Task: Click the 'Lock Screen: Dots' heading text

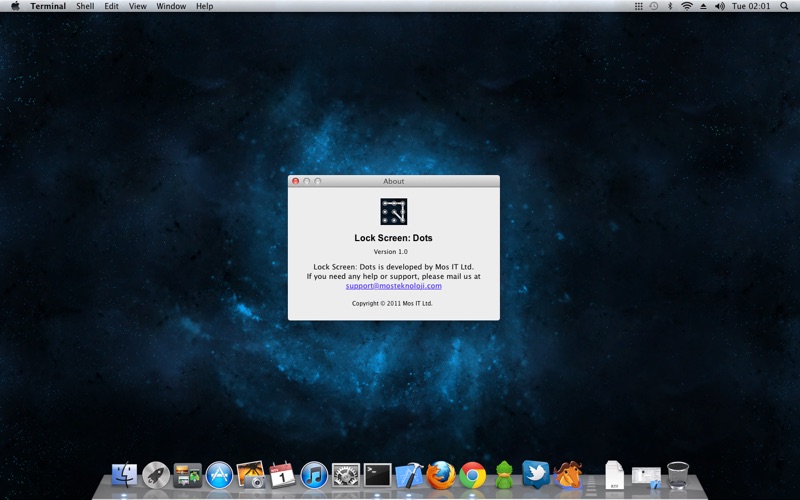Action: [x=393, y=238]
